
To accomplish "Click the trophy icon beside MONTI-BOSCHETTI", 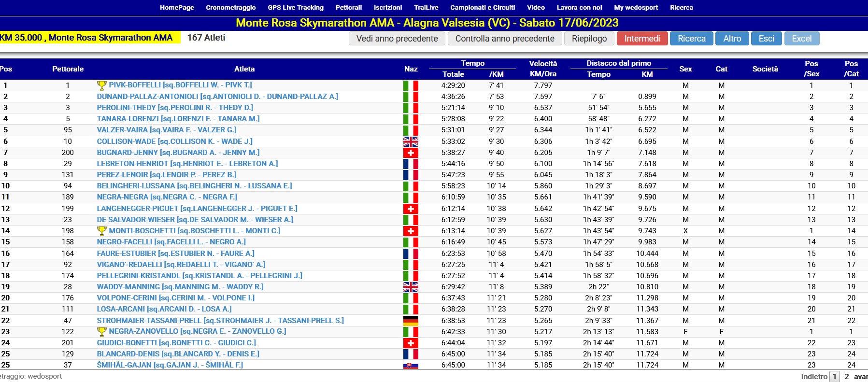I will click(x=101, y=231).
